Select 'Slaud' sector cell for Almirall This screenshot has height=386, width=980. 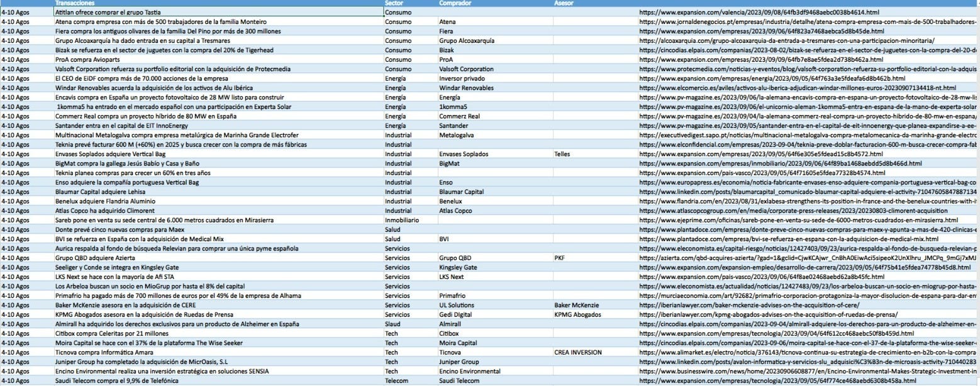(410, 324)
